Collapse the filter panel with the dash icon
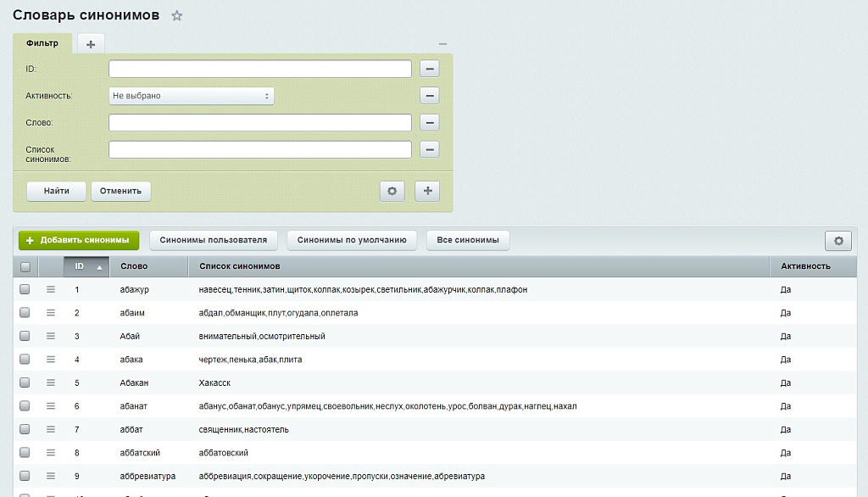868x497 pixels. (442, 44)
